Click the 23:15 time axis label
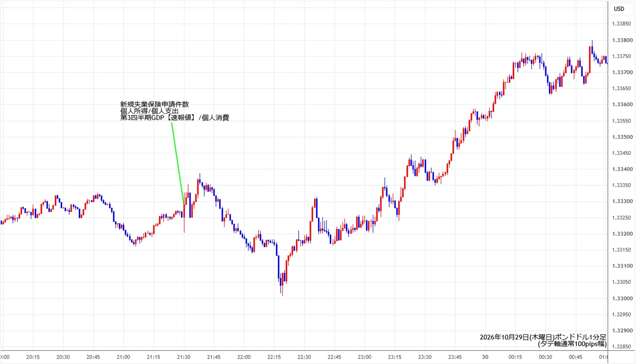 395,357
